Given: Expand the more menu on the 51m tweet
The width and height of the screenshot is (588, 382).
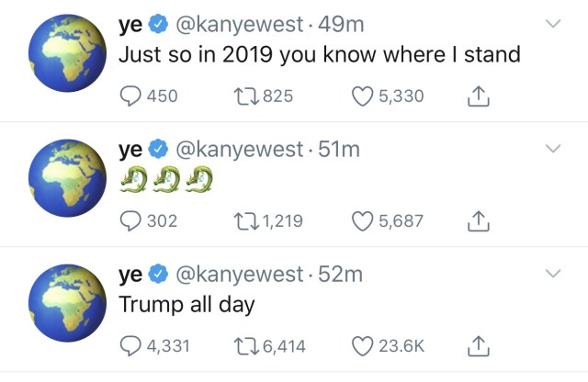Looking at the screenshot, I should (552, 149).
